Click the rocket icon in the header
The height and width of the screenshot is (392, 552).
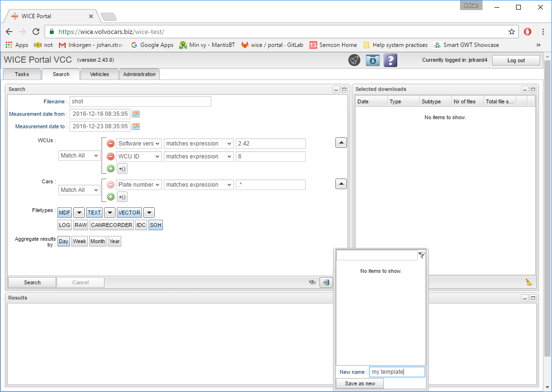tap(354, 60)
